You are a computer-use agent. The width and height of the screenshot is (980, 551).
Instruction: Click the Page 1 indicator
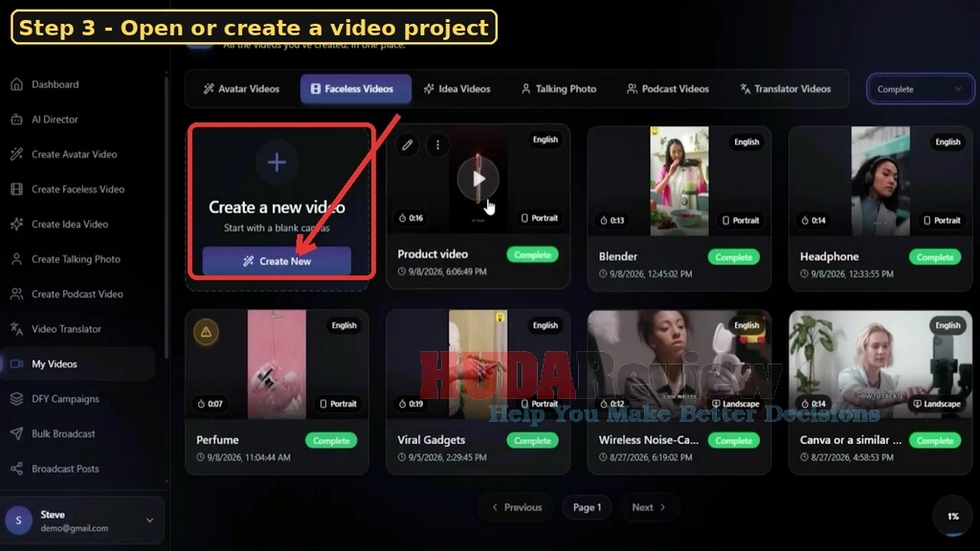pyautogui.click(x=587, y=507)
